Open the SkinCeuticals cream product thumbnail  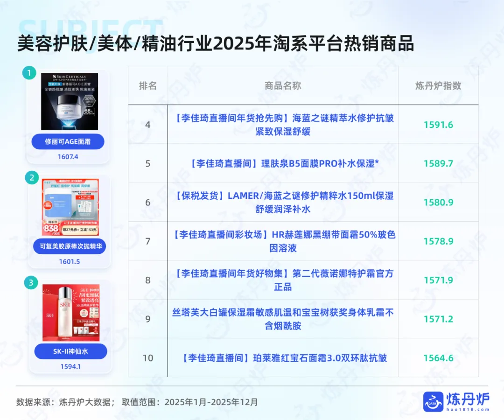70,101
